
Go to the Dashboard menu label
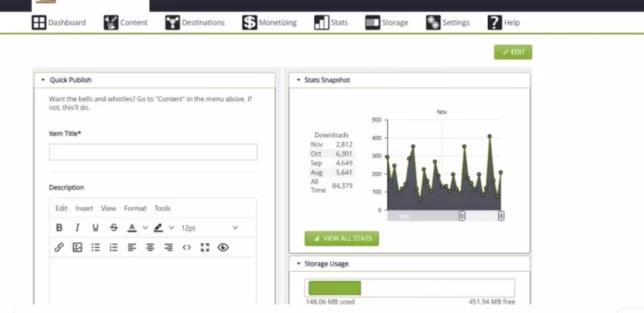pos(67,23)
